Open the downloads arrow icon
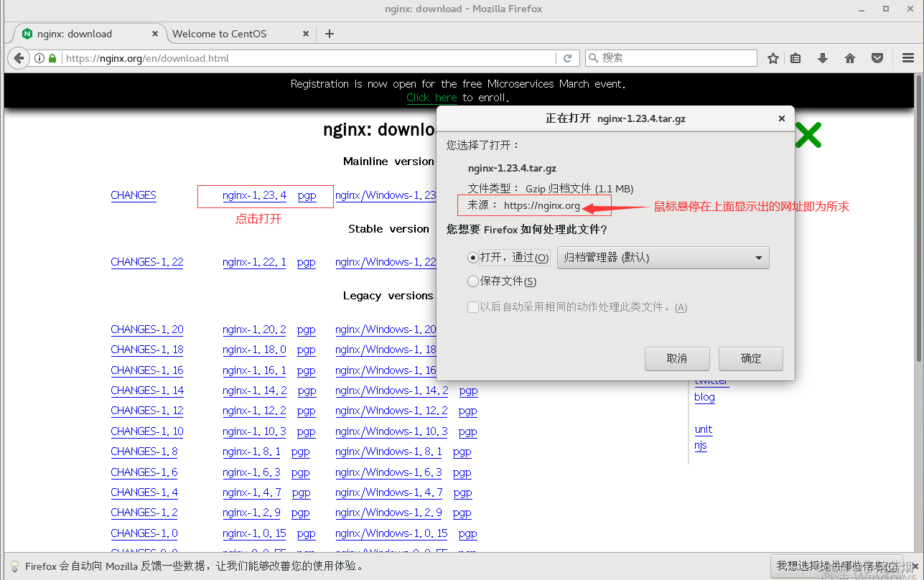Screen dimensions: 924x580 [x=823, y=58]
